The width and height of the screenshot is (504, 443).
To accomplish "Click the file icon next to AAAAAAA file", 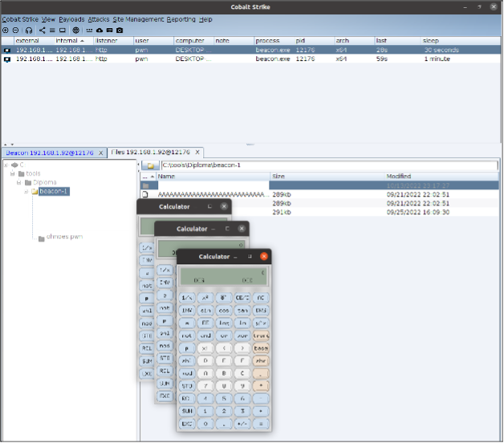I will (145, 194).
